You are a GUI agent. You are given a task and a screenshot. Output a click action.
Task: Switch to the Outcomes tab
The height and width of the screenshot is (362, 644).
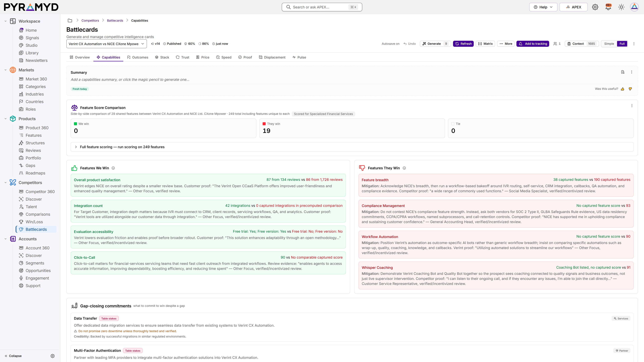click(138, 57)
